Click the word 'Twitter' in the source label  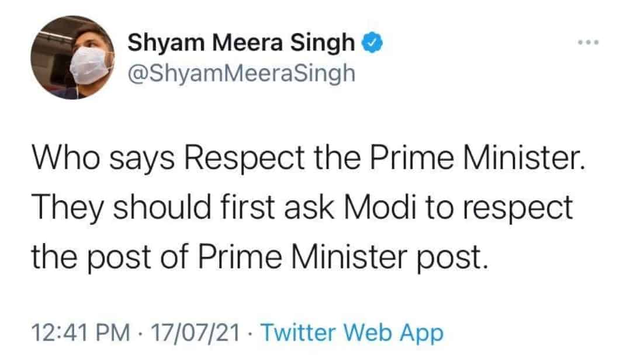click(298, 332)
